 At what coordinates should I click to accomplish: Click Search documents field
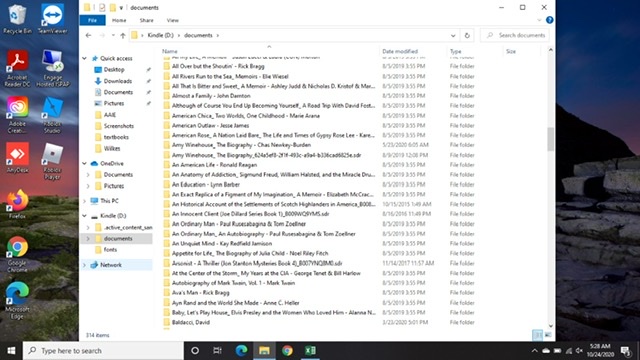point(515,36)
